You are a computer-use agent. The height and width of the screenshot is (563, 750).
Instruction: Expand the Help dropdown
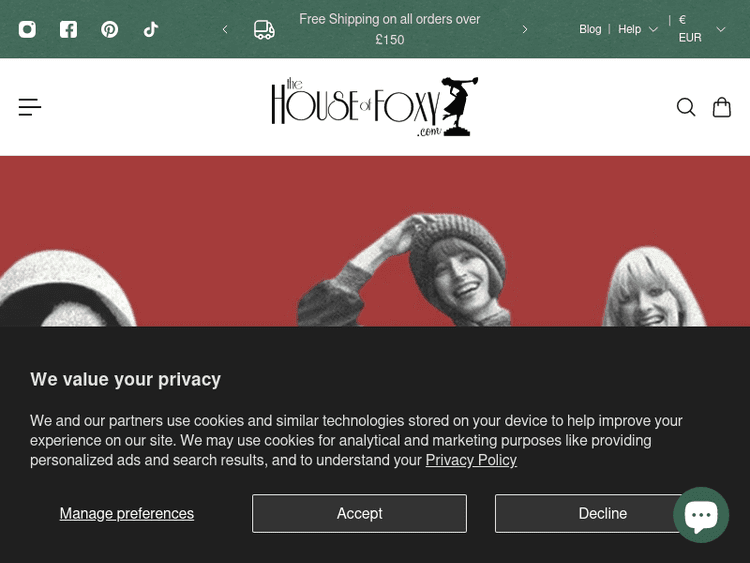(x=637, y=29)
